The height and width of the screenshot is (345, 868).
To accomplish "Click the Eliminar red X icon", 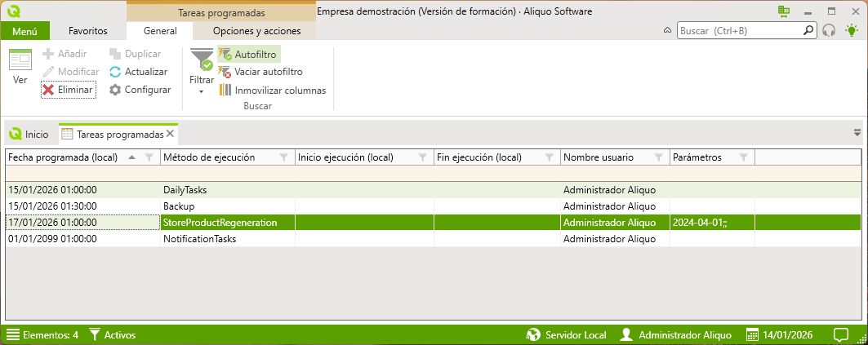I will (49, 90).
